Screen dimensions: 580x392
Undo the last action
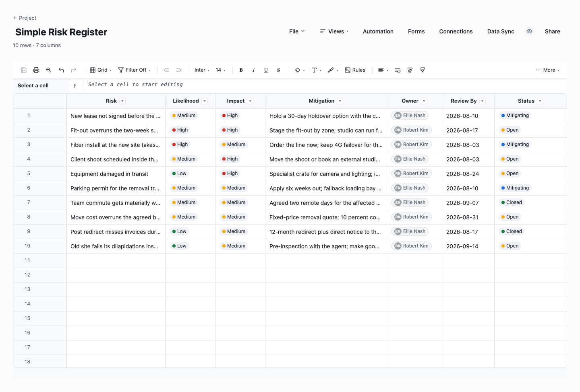(61, 70)
